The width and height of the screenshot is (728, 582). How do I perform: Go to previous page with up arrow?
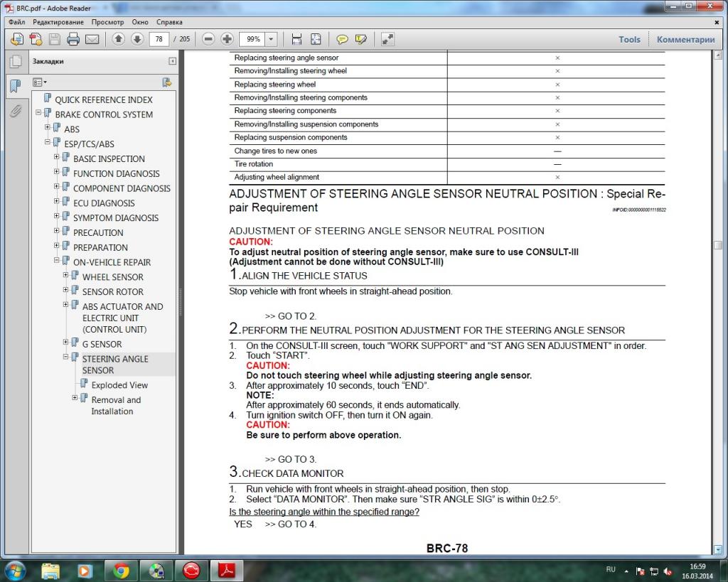[x=119, y=39]
